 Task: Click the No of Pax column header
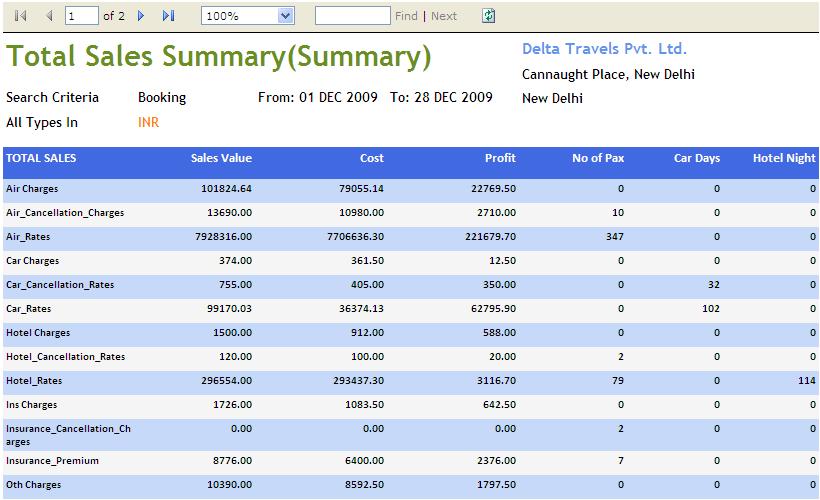click(598, 158)
